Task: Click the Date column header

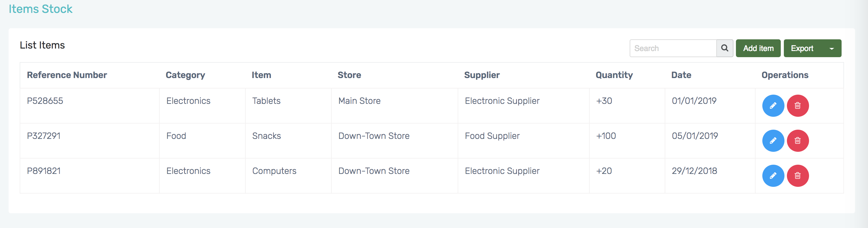Action: point(681,75)
